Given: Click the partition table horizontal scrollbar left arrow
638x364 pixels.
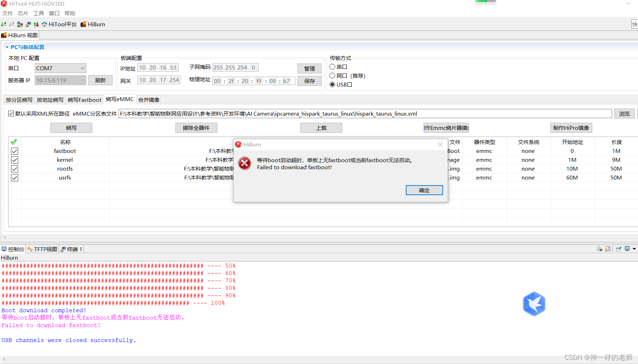Looking at the screenshot, I should (x=5, y=238).
